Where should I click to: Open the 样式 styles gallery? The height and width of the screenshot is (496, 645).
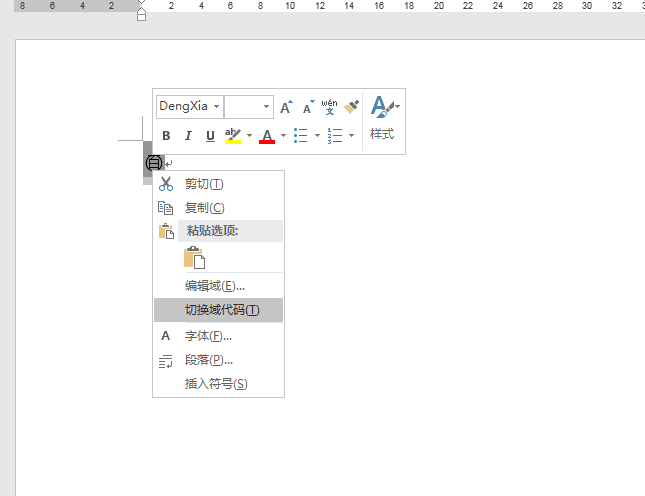click(382, 118)
